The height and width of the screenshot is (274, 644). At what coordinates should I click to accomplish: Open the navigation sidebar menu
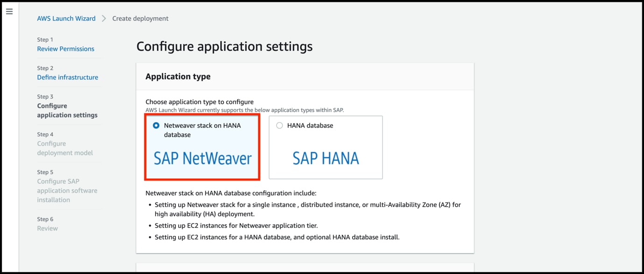click(9, 11)
